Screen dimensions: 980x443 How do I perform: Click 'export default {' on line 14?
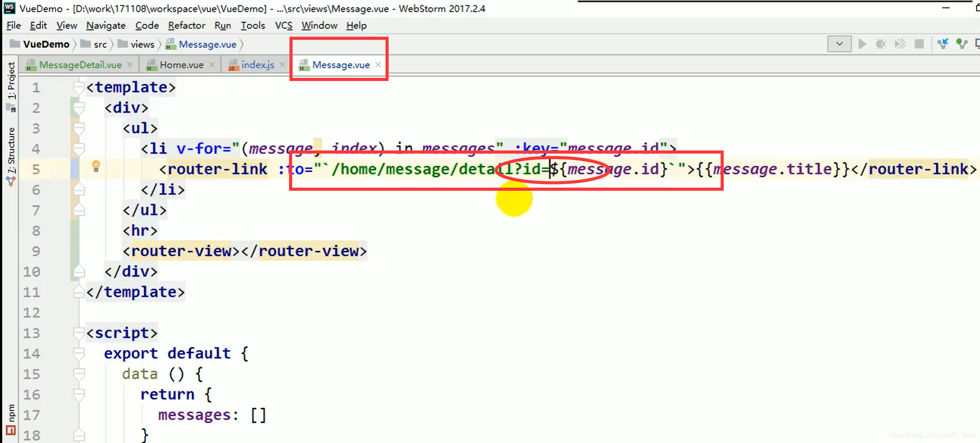pos(176,353)
